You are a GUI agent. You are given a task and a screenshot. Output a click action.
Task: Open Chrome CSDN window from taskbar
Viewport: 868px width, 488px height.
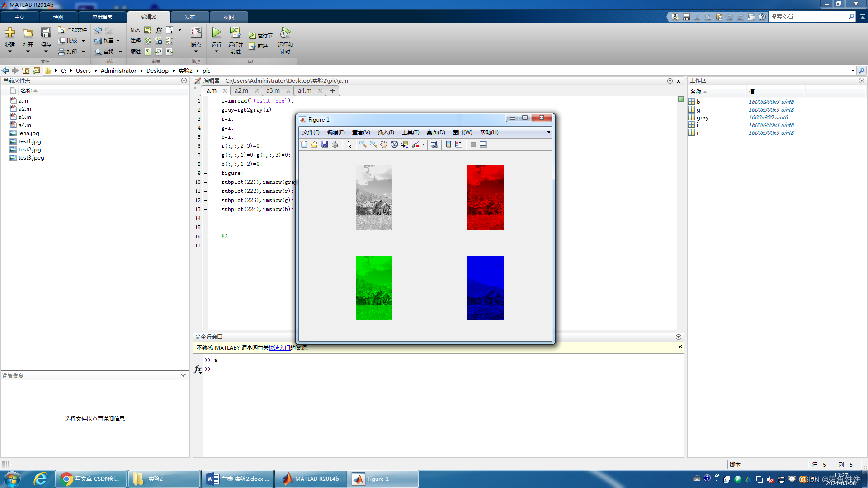(91, 479)
